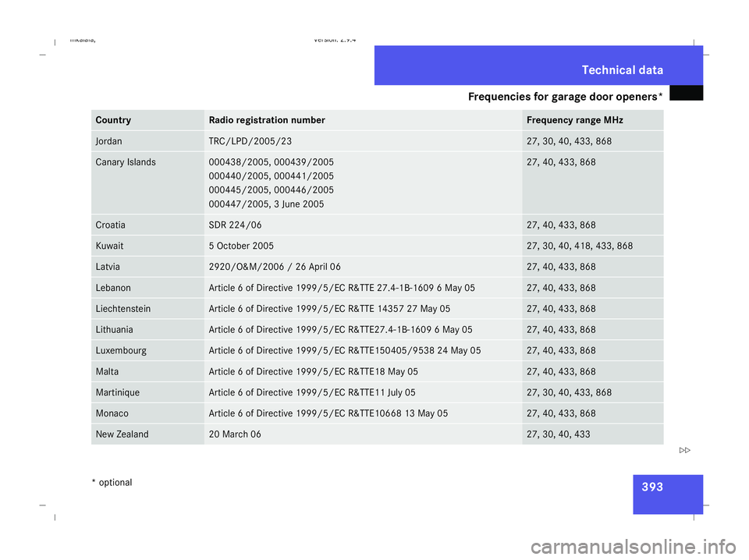Viewport: 749px width, 560px height.
Task: Click the Technical data header tab
Action: (x=538, y=66)
